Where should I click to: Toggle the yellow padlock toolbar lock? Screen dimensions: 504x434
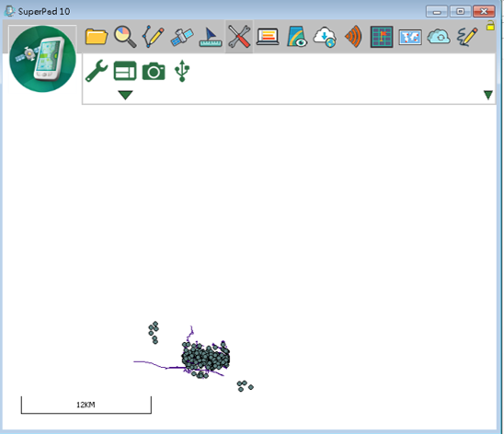coord(490,26)
